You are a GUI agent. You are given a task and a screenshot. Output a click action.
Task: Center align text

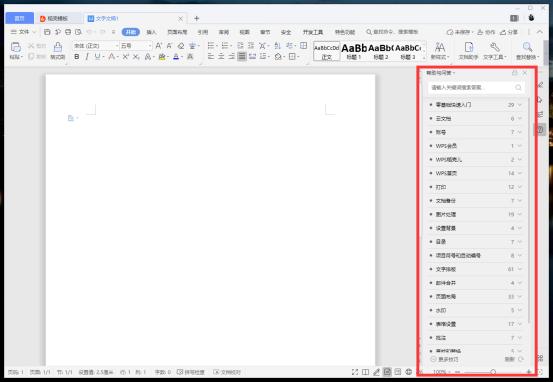click(x=221, y=56)
